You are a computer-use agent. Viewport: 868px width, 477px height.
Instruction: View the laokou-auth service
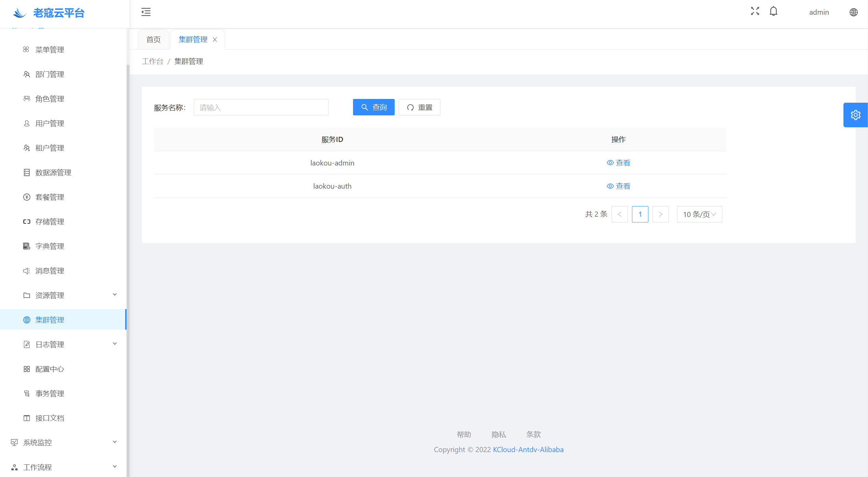(x=618, y=186)
